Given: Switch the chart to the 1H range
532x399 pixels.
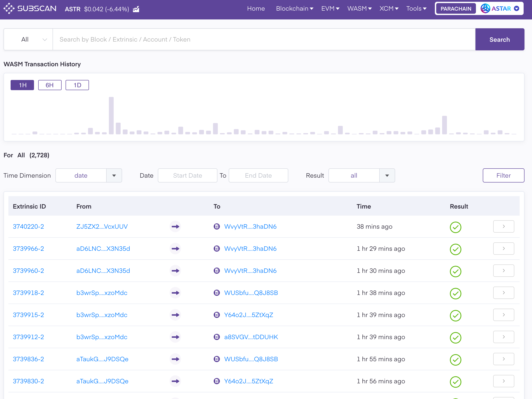Looking at the screenshot, I should (22, 85).
